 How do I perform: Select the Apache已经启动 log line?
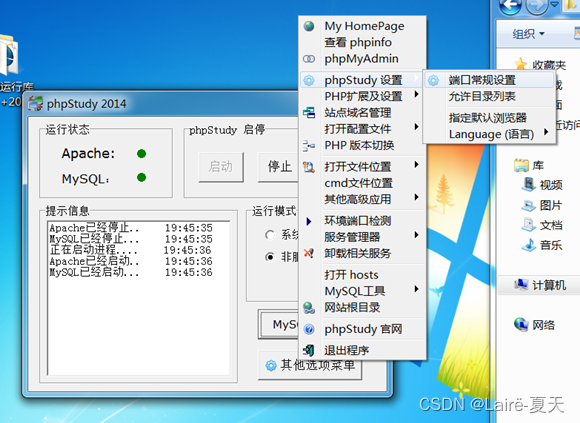point(131,261)
